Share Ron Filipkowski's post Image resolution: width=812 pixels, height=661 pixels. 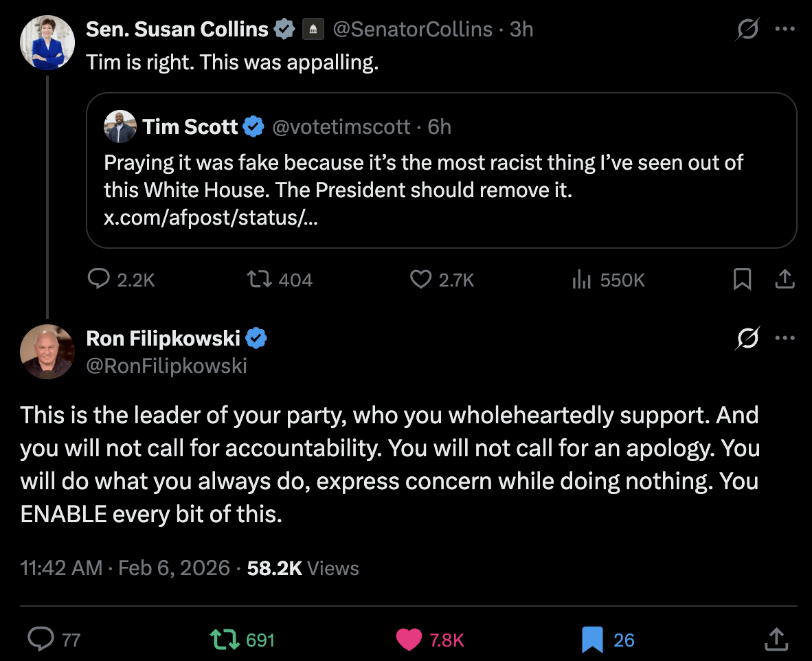pos(775,640)
